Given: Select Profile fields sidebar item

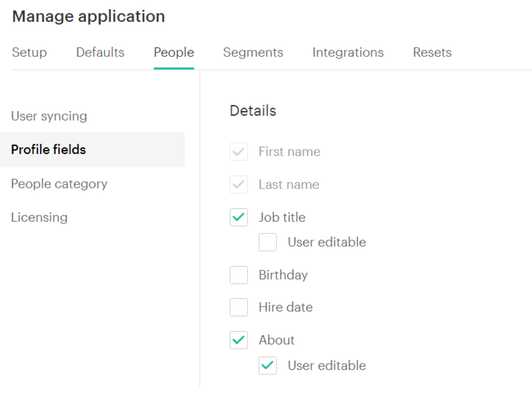Looking at the screenshot, I should point(92,149).
